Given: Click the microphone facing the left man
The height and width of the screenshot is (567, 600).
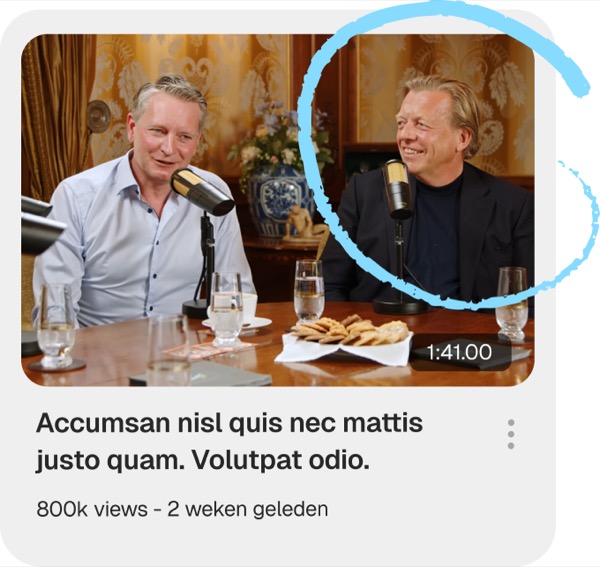Looking at the screenshot, I should pyautogui.click(x=202, y=191).
